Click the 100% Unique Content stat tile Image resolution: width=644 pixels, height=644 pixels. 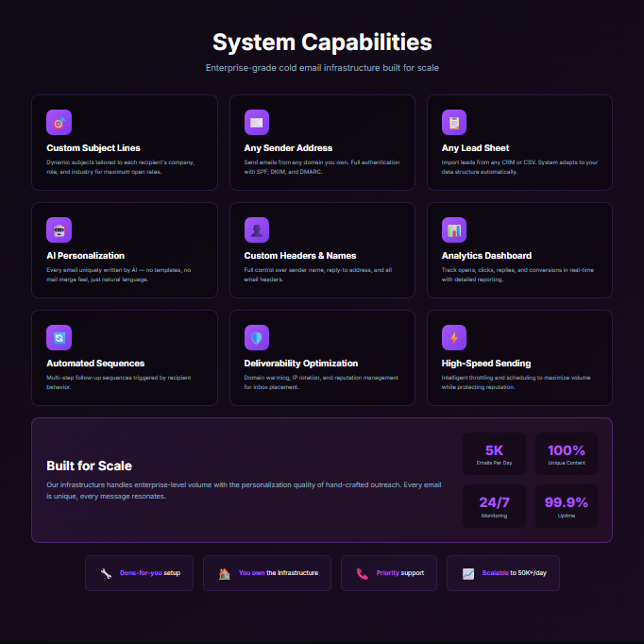tap(567, 454)
